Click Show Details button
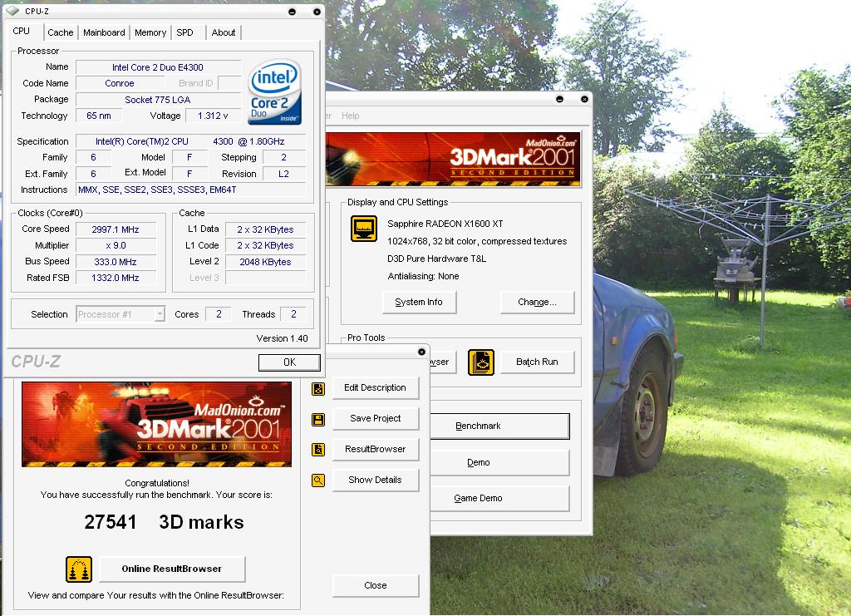Screen dimensions: 851x616 pos(375,480)
